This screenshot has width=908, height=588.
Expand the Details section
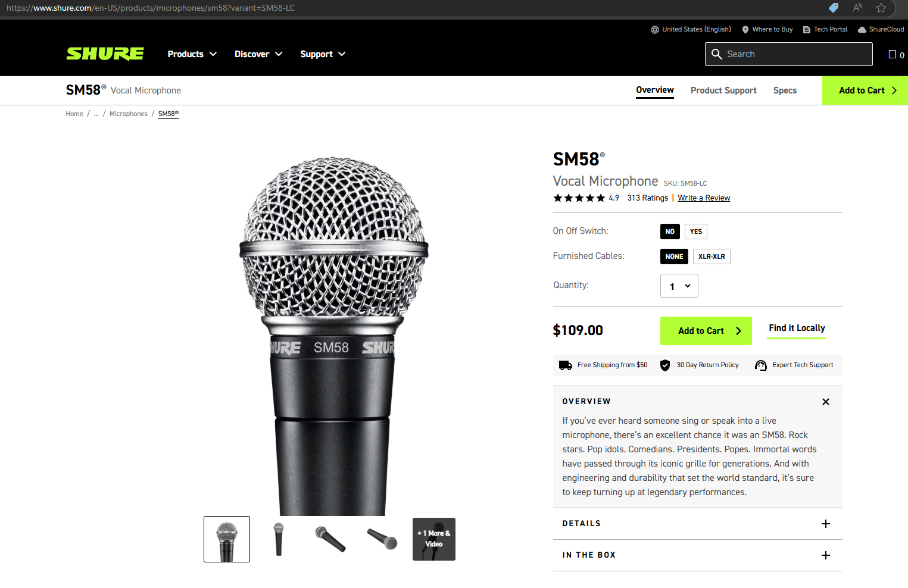[x=825, y=524]
